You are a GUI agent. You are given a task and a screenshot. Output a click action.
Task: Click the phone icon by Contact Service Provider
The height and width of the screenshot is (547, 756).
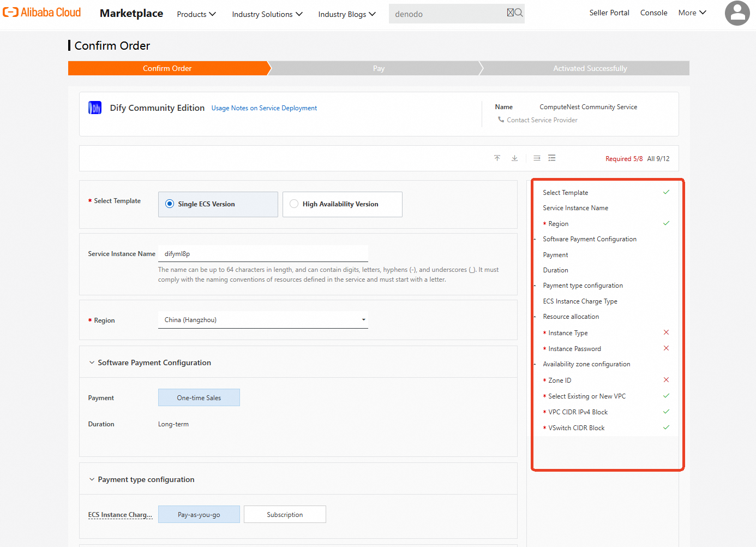[x=501, y=120]
